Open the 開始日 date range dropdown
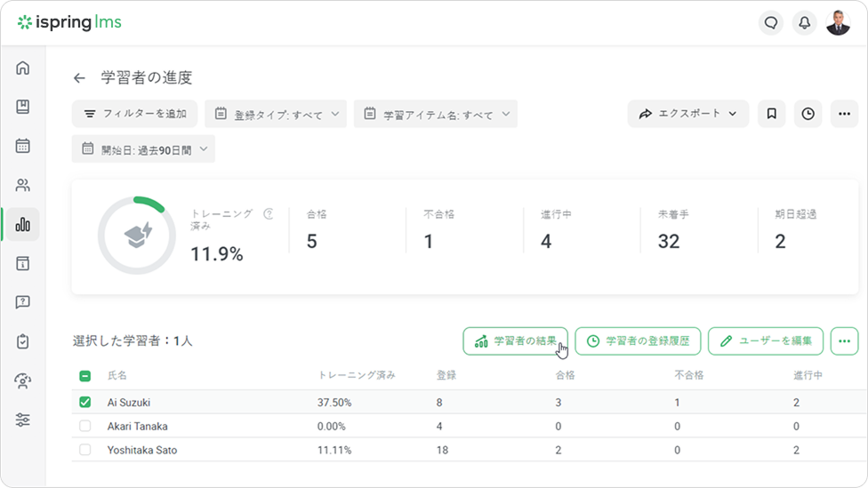Screen dimensions: 868x488 pos(143,149)
